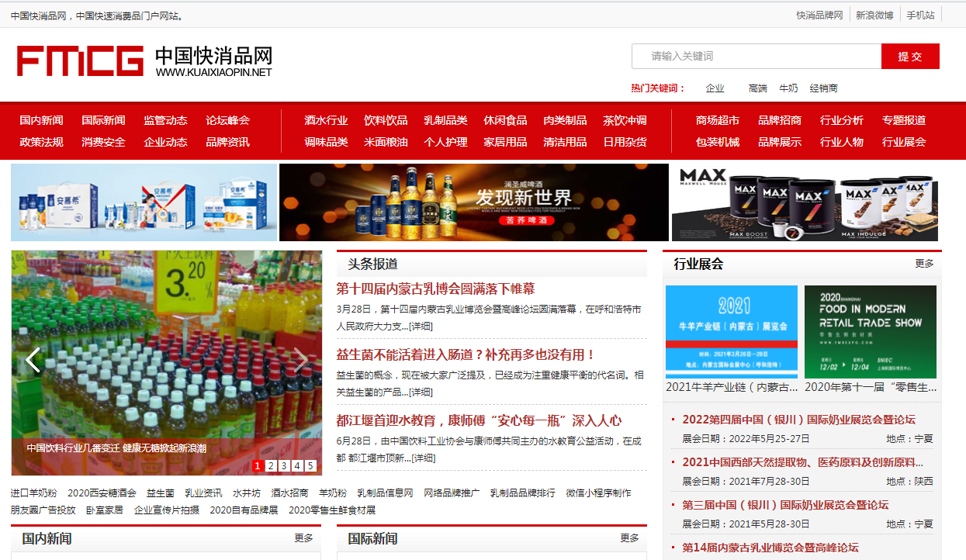The image size is (966, 560).
Task: Open the beverage carousel main image
Action: click(x=167, y=363)
